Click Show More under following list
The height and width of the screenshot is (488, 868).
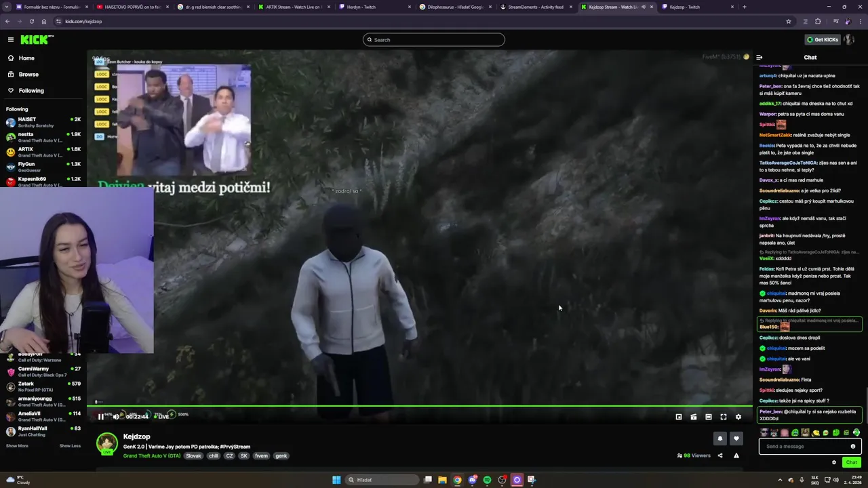[17, 446]
